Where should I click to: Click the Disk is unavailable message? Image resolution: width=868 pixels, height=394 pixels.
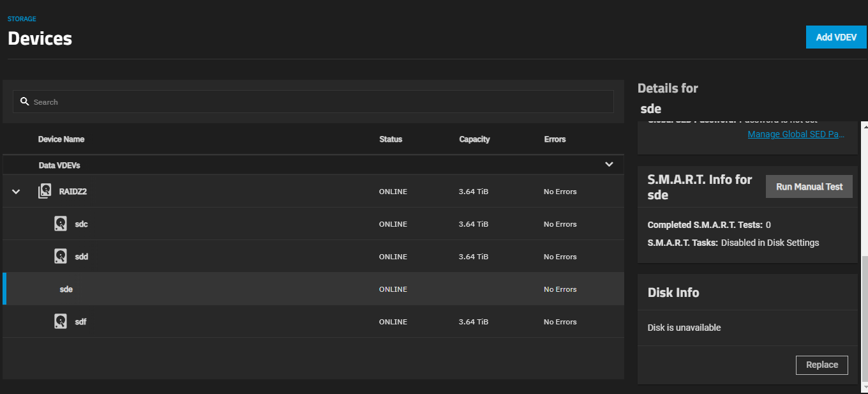[684, 328]
